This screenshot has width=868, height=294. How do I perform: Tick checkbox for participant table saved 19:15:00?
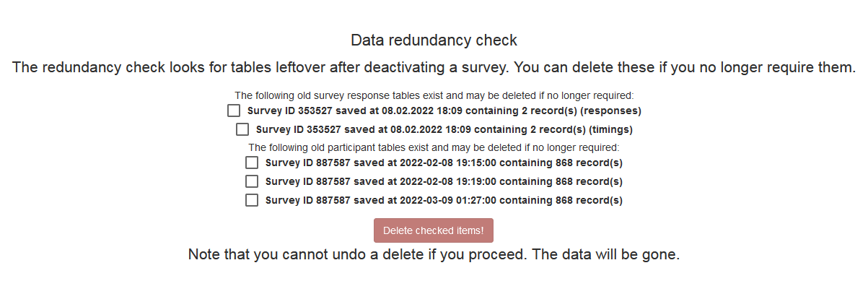[x=252, y=163]
